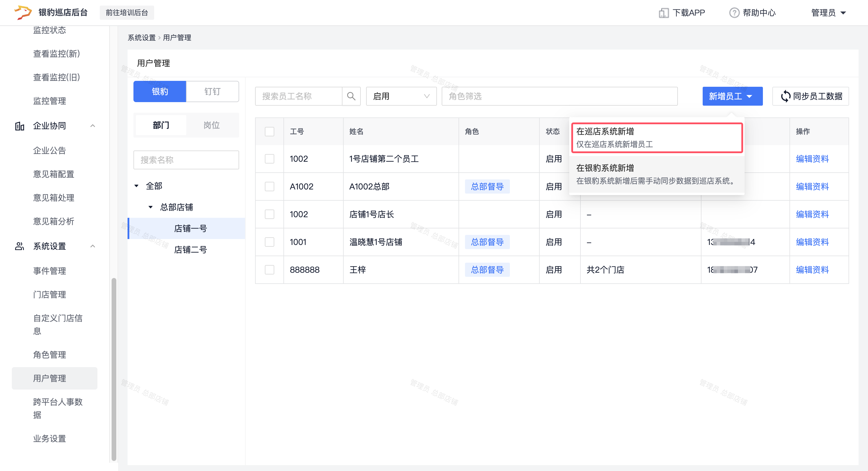868x471 pixels.
Task: Click the Yinbao leopard logo icon
Action: tap(23, 12)
